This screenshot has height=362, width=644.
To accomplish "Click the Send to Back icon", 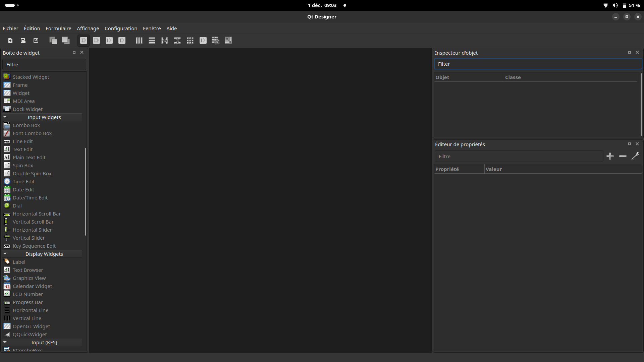I will tap(53, 41).
